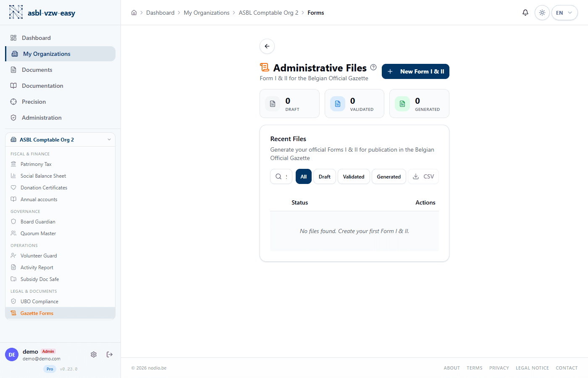This screenshot has width=588, height=378.
Task: Open Administration in sidebar
Action: 60,118
